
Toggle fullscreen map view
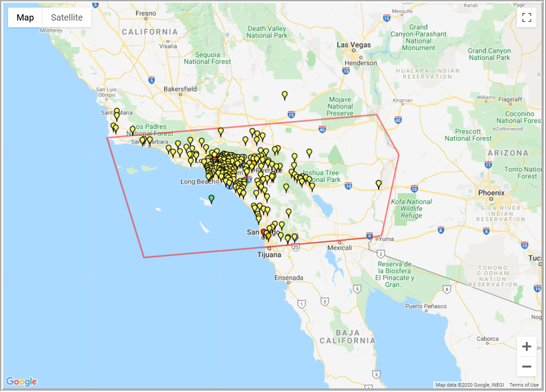(x=527, y=17)
